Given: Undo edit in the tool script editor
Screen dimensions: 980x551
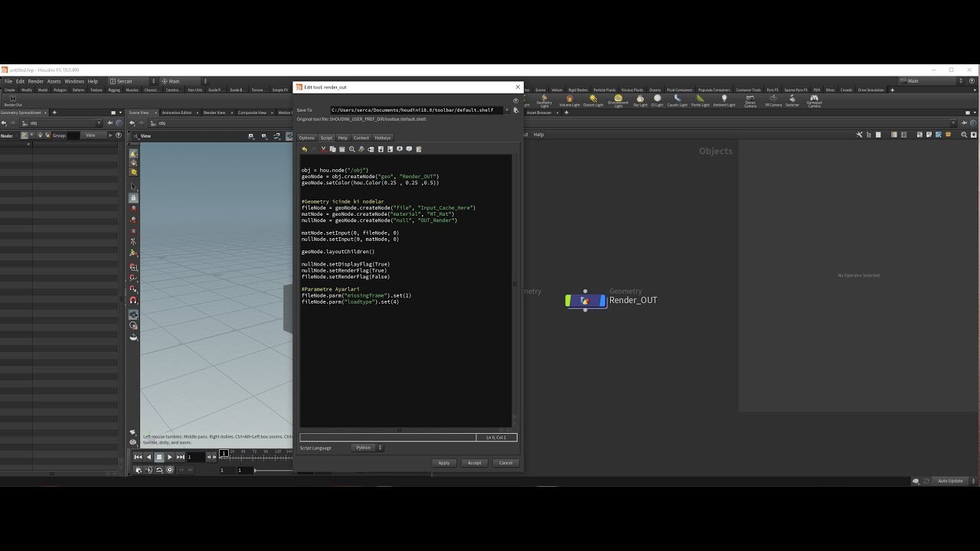Looking at the screenshot, I should [x=305, y=149].
